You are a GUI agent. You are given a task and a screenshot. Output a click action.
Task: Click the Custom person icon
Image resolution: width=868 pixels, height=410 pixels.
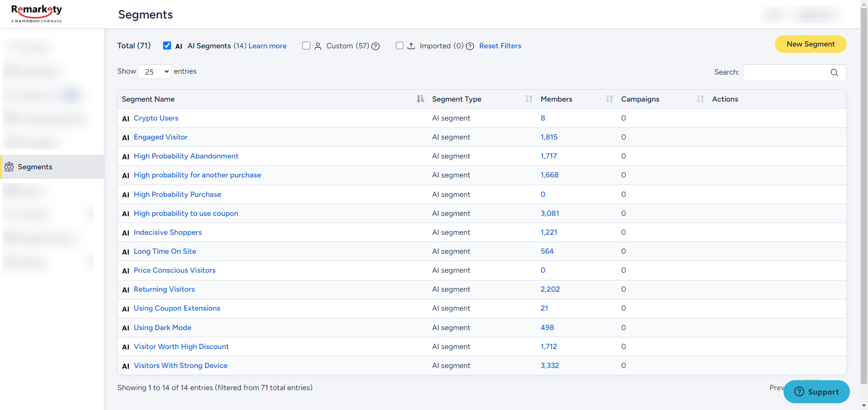(318, 46)
